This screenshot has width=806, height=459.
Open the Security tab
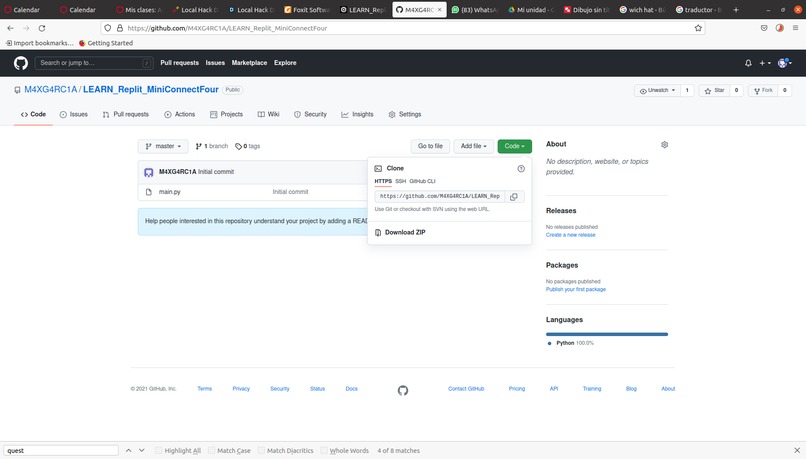[x=310, y=114]
